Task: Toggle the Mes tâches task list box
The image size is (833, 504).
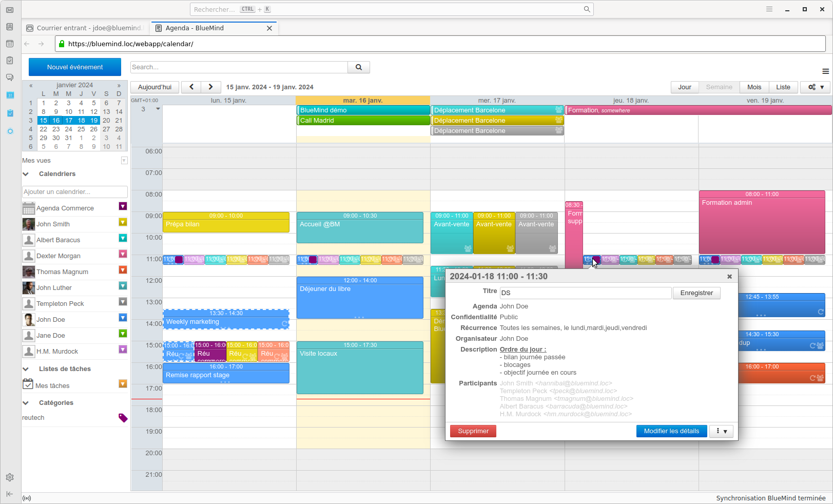Action: pos(123,384)
